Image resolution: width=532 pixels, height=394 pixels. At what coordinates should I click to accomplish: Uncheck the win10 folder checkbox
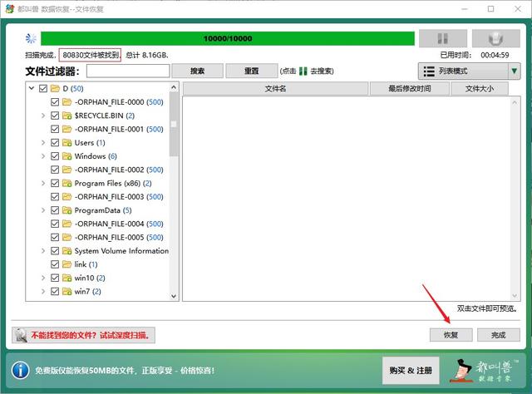55,278
